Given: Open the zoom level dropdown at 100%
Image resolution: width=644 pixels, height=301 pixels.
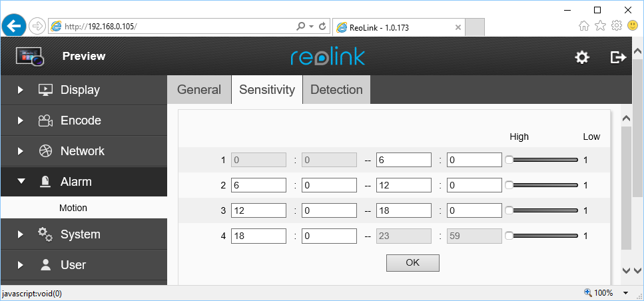Looking at the screenshot, I should tap(625, 293).
